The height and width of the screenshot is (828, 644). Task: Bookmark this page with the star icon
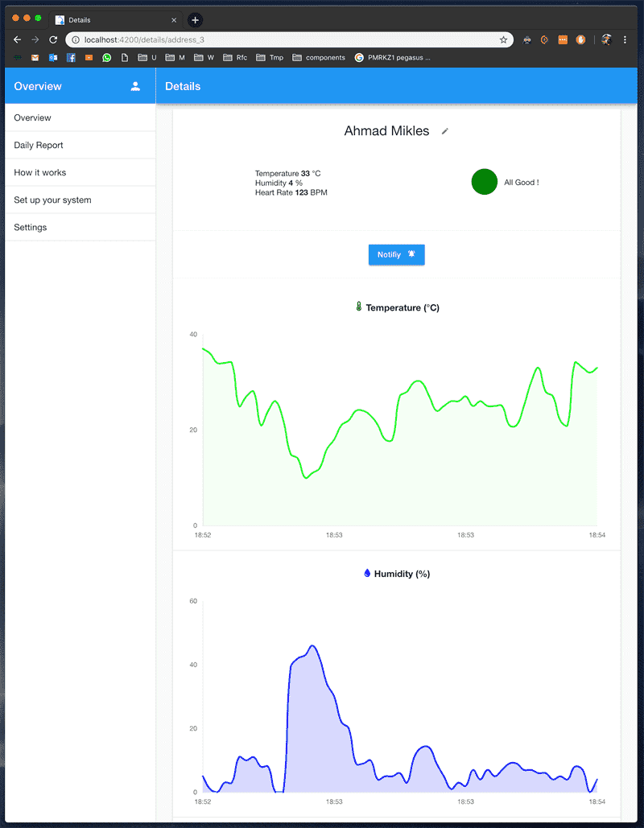(503, 39)
